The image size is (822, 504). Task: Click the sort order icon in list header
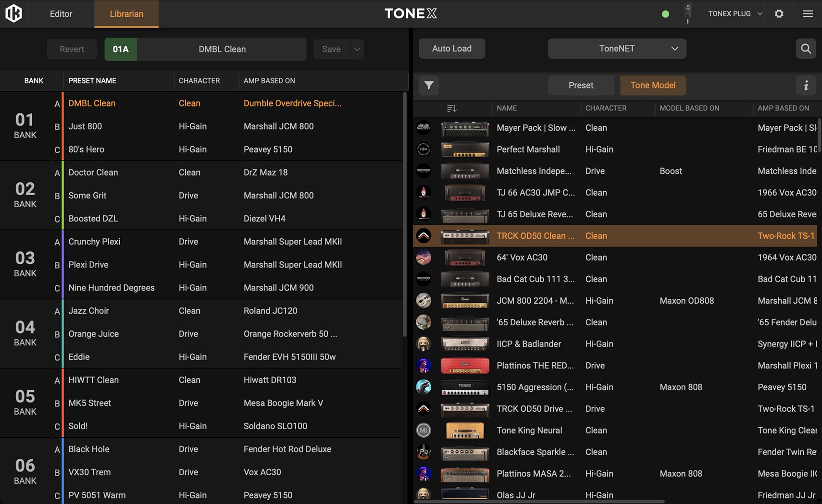coord(451,108)
